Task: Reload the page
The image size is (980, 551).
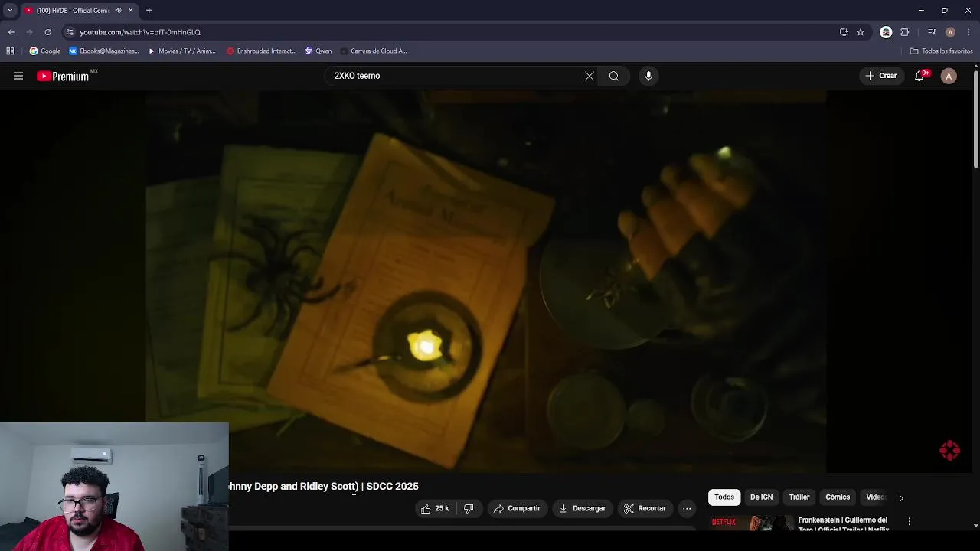Action: tap(47, 32)
